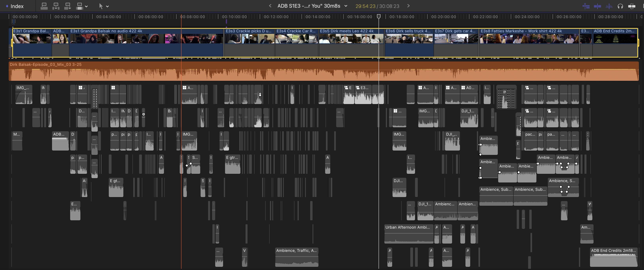Click the insert clip edit icon
The width and height of the screenshot is (644, 270).
point(56,6)
